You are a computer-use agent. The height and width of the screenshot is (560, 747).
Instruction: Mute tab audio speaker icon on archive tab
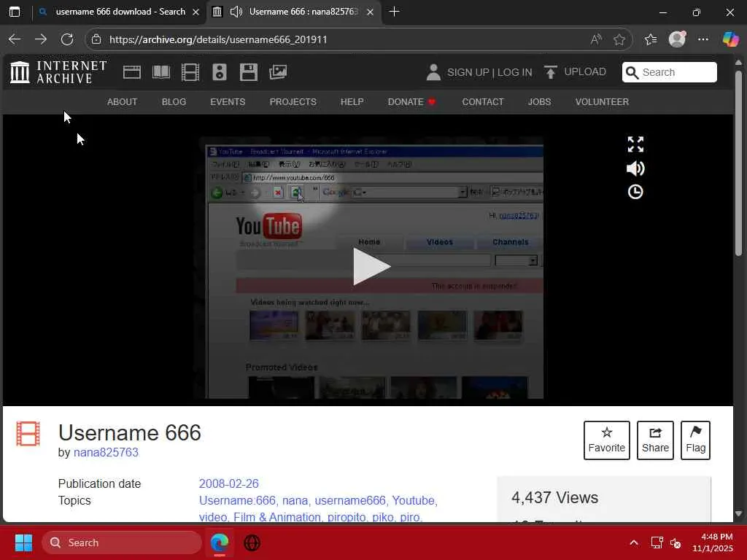[236, 12]
